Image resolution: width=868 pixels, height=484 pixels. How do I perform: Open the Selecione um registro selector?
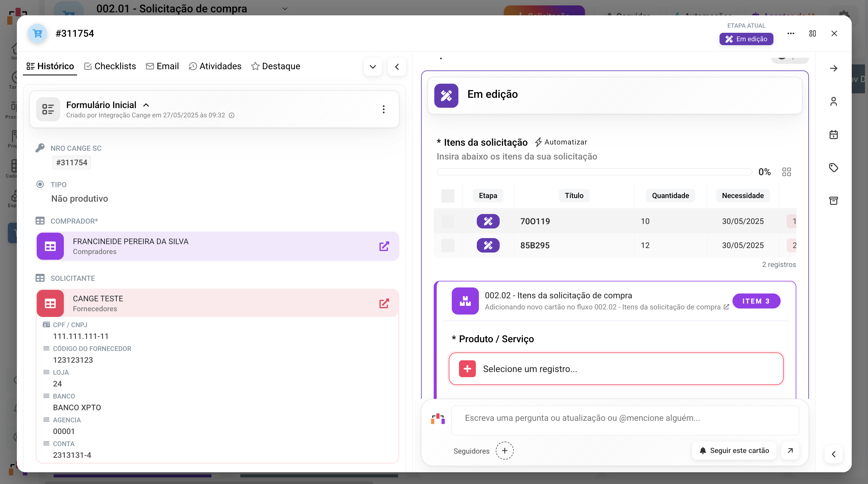point(616,369)
